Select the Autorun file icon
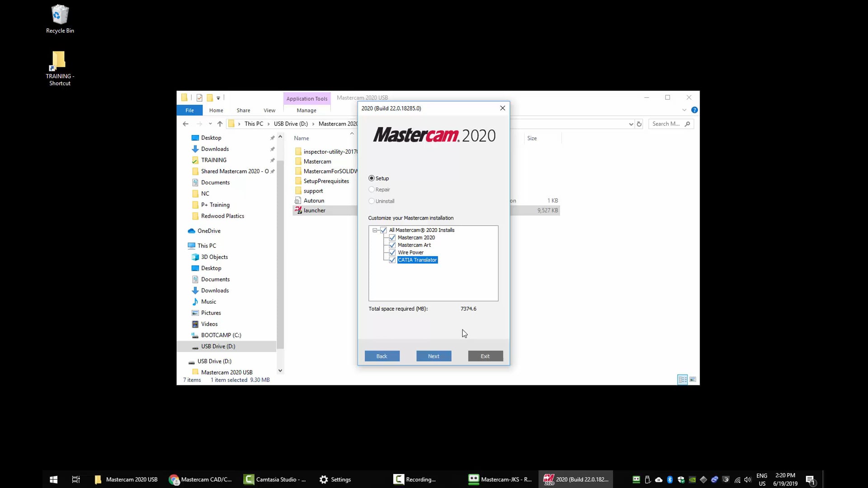The image size is (868, 488). point(298,201)
